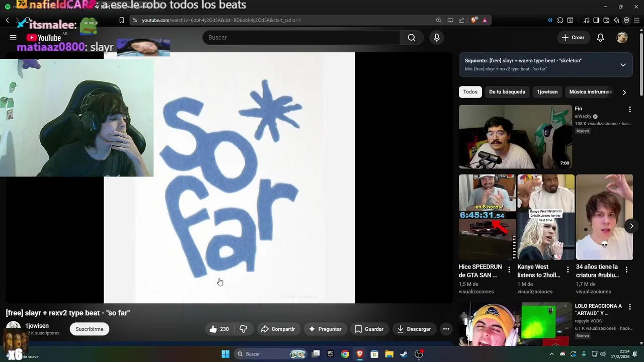The height and width of the screenshot is (362, 644).
Task: Open the YouTube hamburger guide menu
Action: click(x=13, y=38)
